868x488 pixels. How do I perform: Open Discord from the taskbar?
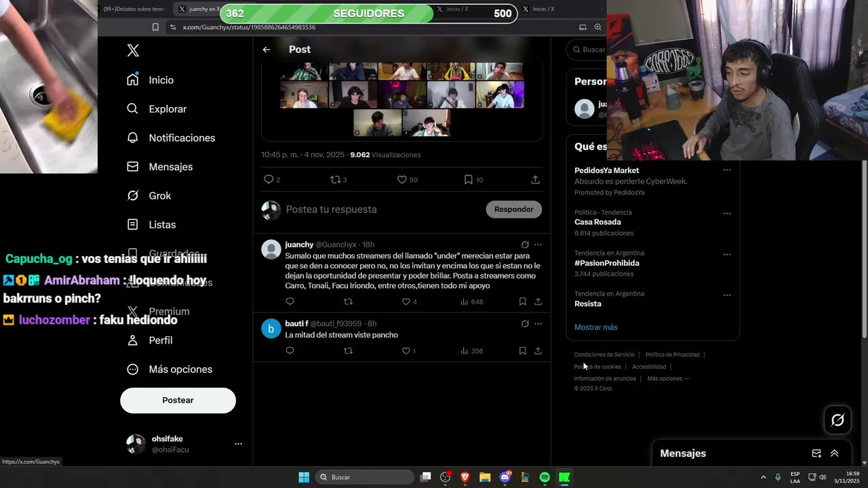pyautogui.click(x=505, y=477)
